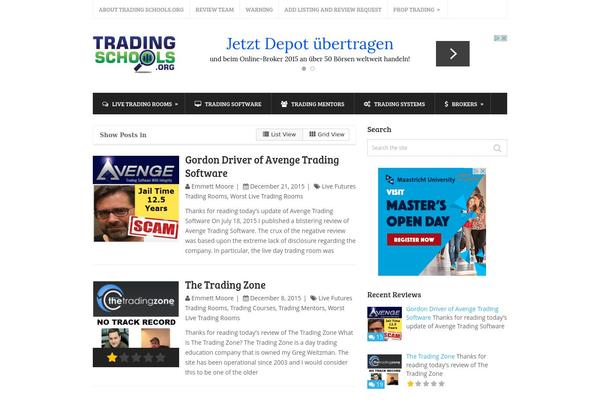
Task: Open Avenge article featured thumbnail
Action: point(136,199)
